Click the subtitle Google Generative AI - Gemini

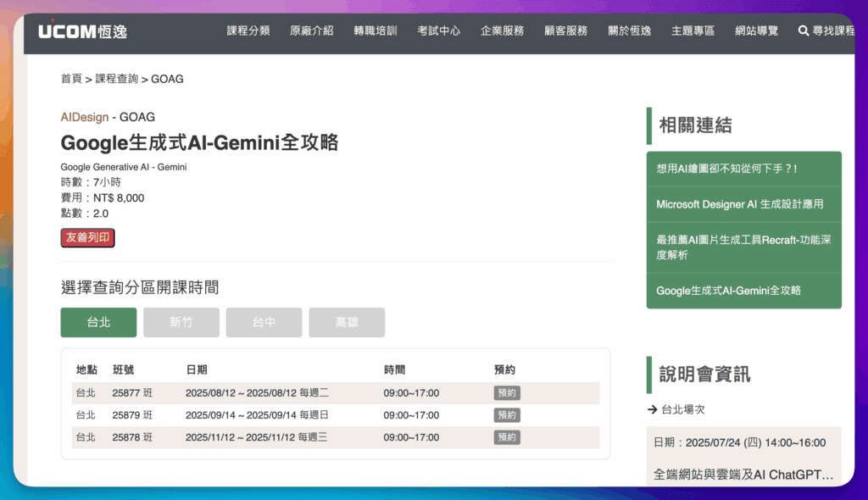[x=124, y=167]
